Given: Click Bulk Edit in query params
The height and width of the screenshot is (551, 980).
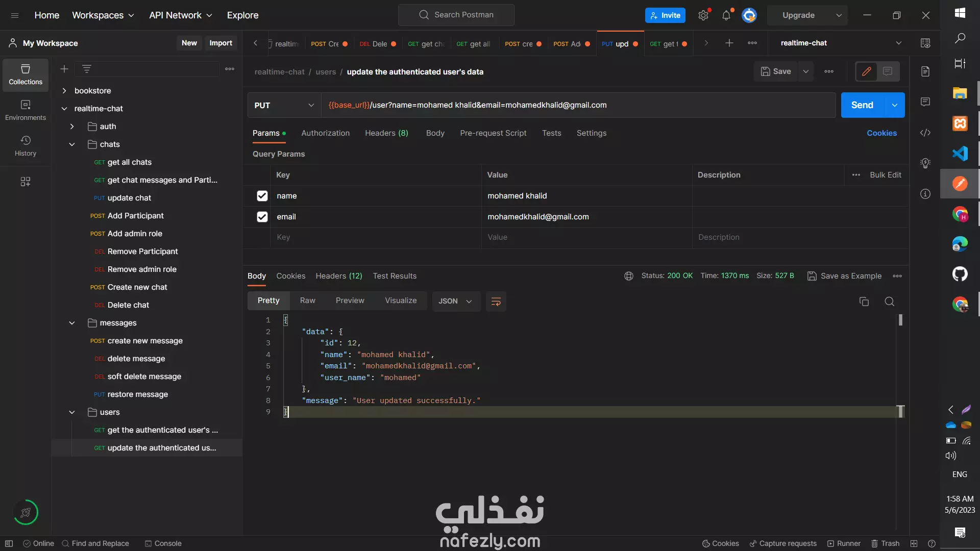Looking at the screenshot, I should click(x=886, y=175).
